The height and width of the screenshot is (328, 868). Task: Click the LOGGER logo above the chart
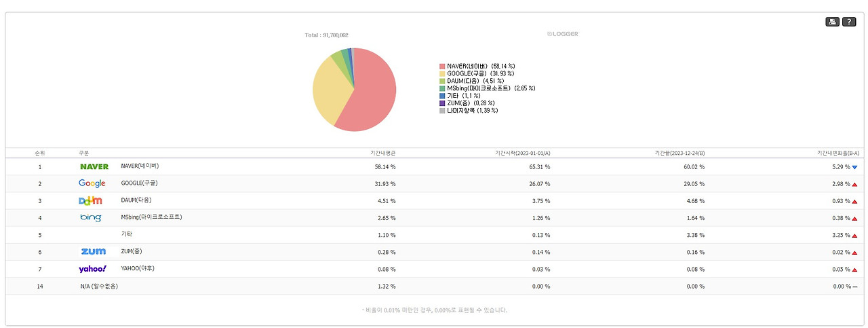pyautogui.click(x=563, y=33)
